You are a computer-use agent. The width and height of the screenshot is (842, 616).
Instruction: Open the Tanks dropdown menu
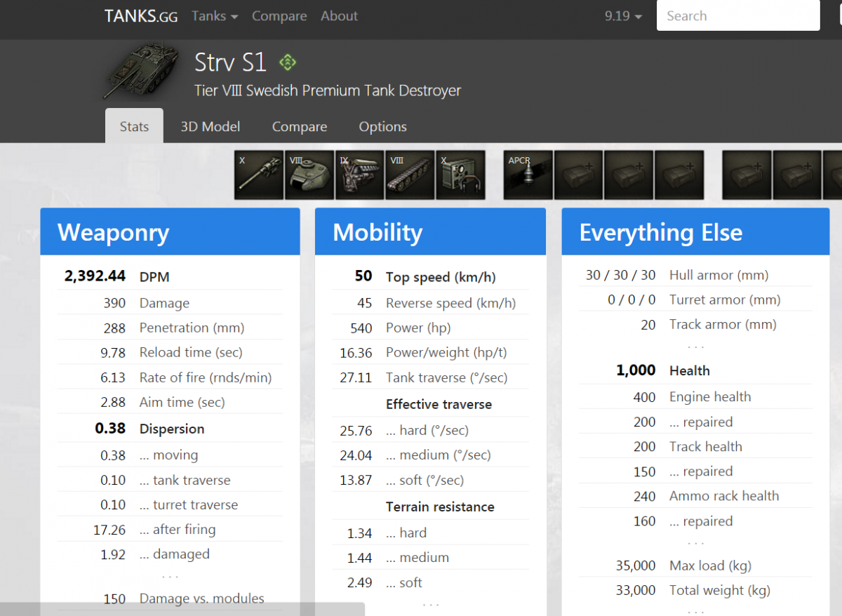pos(215,16)
